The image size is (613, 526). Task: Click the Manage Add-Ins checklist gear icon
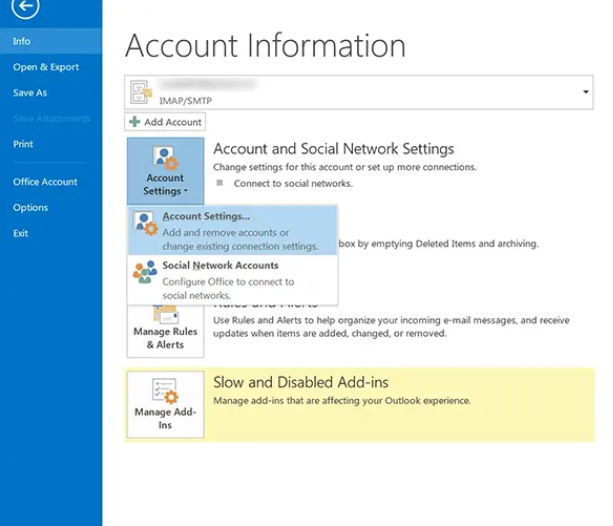tap(165, 391)
